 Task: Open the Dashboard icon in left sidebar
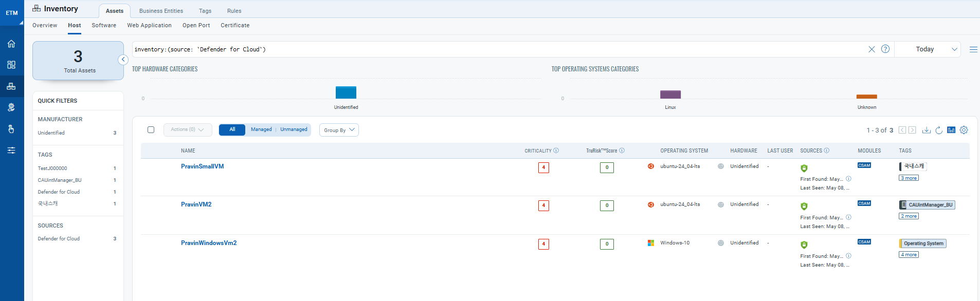11,65
